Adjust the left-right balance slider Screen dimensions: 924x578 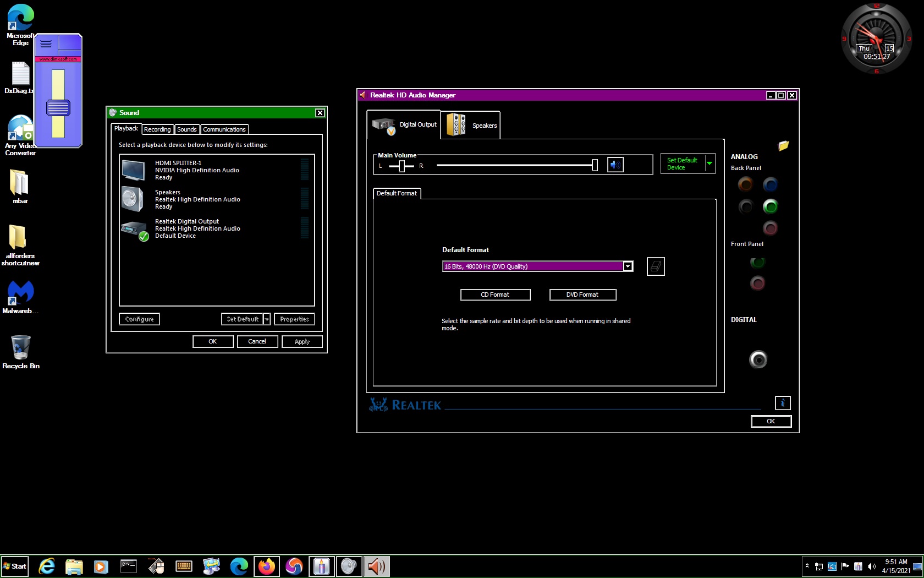click(402, 166)
